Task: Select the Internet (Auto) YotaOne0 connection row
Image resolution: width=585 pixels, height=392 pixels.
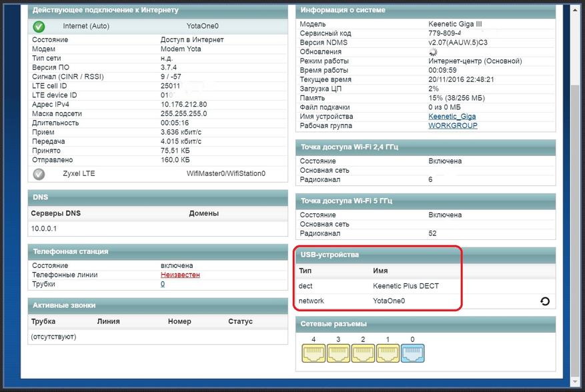Action: pos(157,27)
